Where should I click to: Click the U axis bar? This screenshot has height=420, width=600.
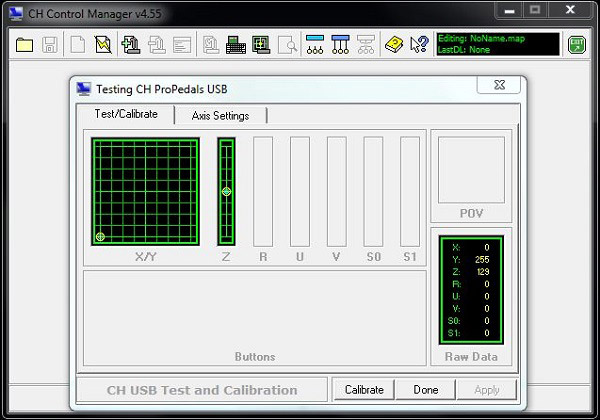coord(300,192)
